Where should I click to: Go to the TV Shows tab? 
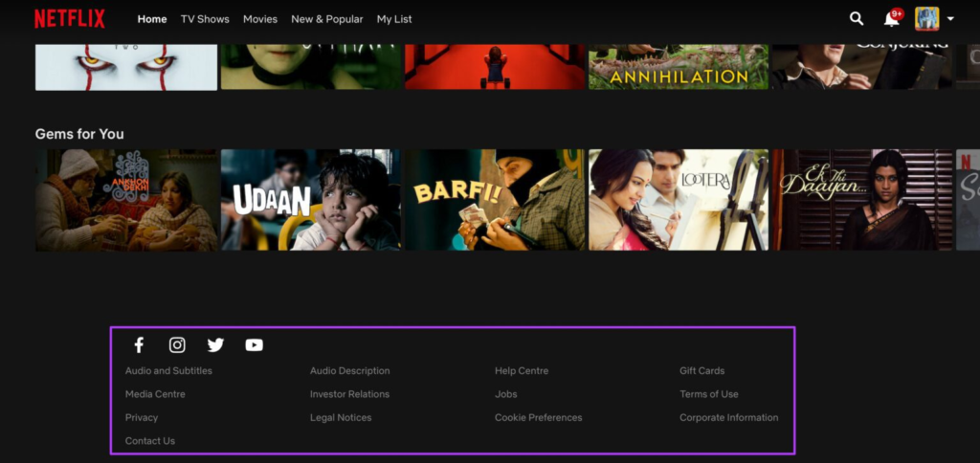pyautogui.click(x=205, y=19)
